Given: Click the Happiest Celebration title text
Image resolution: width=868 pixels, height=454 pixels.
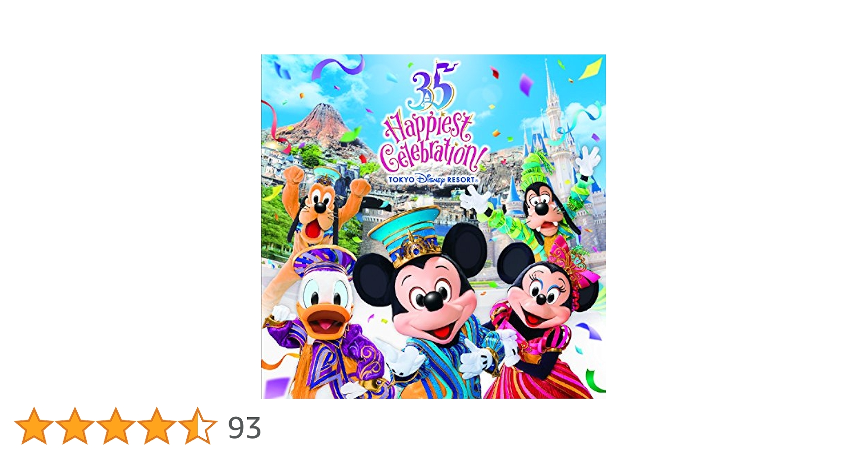Looking at the screenshot, I should 432,141.
